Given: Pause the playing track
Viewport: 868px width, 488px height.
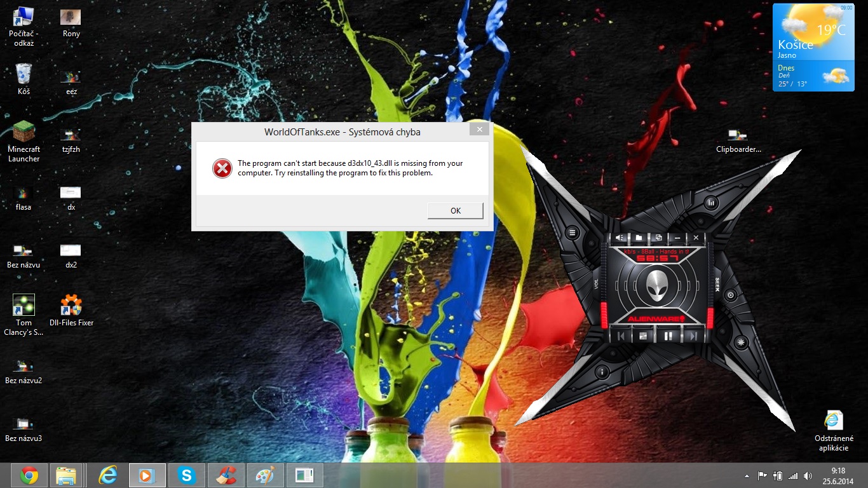Looking at the screenshot, I should (668, 335).
